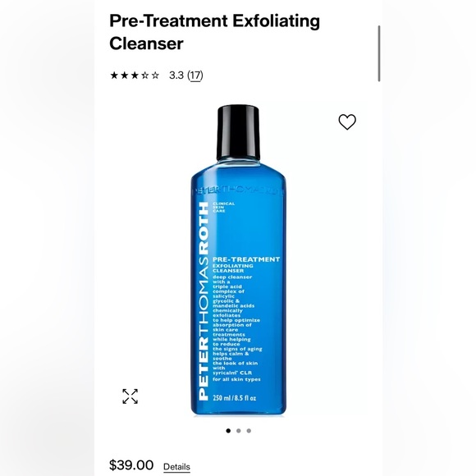Click the black bottle cap
The image size is (476, 476).
coord(238,133)
